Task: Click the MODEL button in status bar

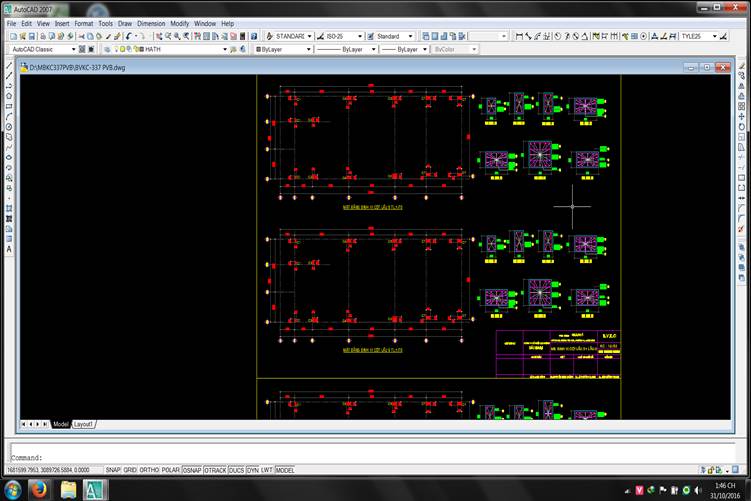Action: point(285,469)
